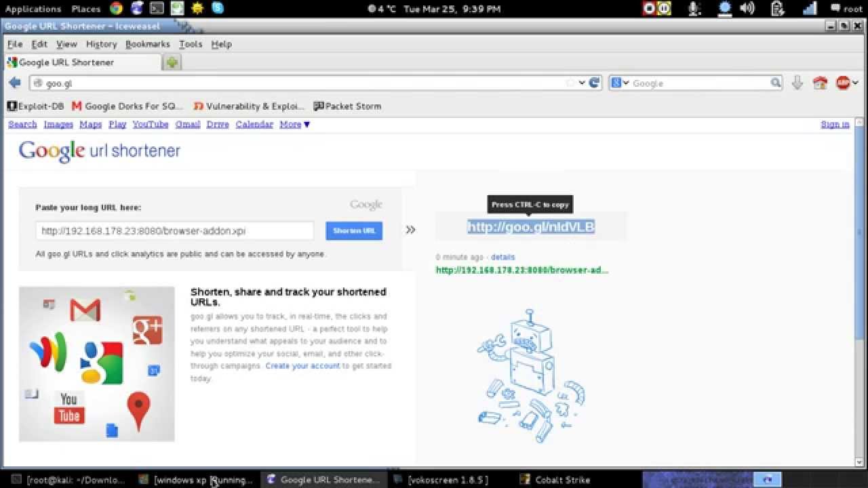Click the Sign in link
Viewport: 868px width, 488px height.
(835, 124)
